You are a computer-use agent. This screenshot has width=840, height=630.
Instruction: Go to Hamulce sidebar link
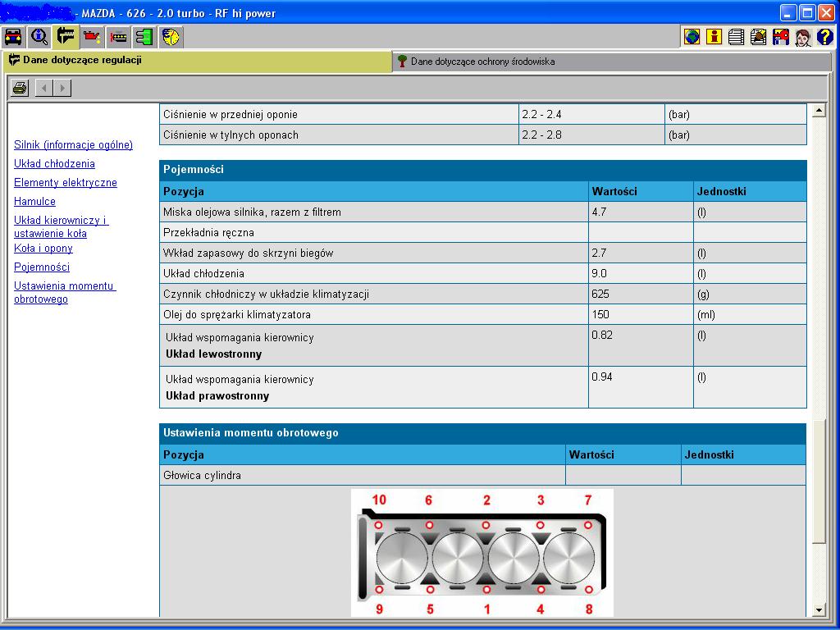(34, 202)
